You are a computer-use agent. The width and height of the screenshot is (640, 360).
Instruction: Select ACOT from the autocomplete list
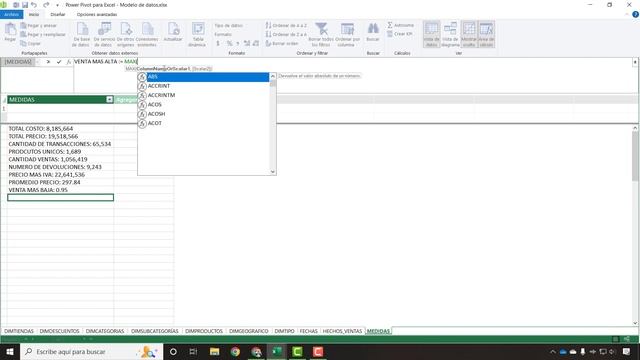tap(203, 123)
